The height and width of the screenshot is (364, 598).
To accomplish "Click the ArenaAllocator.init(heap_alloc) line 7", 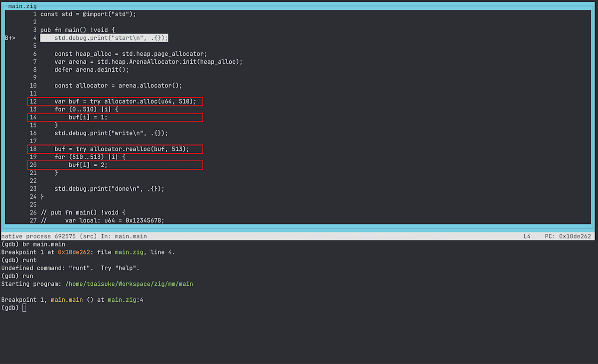I will point(149,62).
